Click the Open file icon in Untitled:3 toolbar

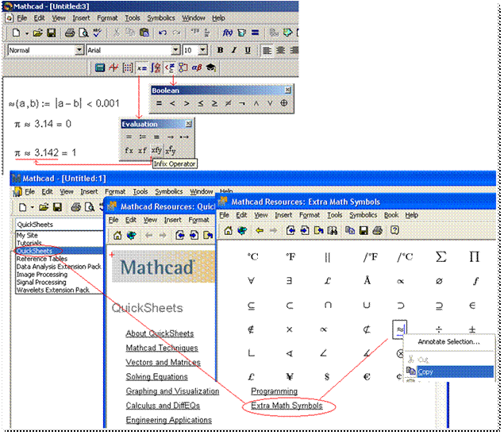[x=38, y=33]
